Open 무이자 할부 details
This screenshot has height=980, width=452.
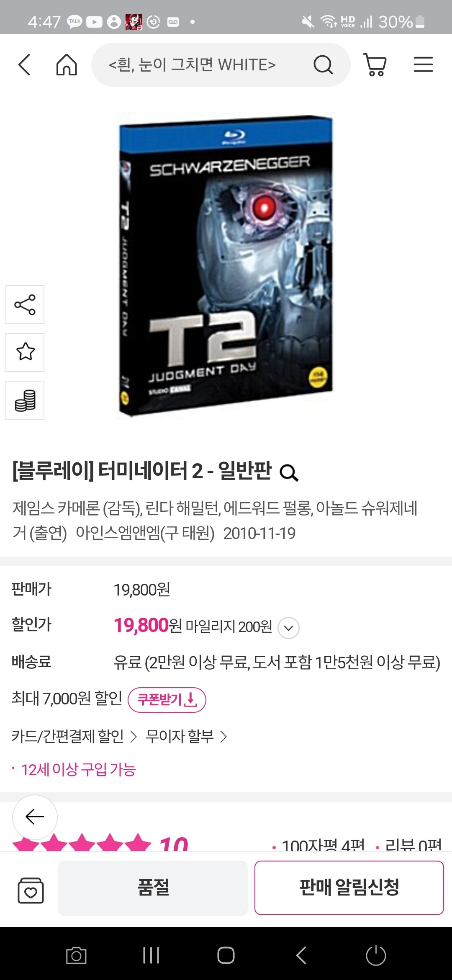[186, 737]
